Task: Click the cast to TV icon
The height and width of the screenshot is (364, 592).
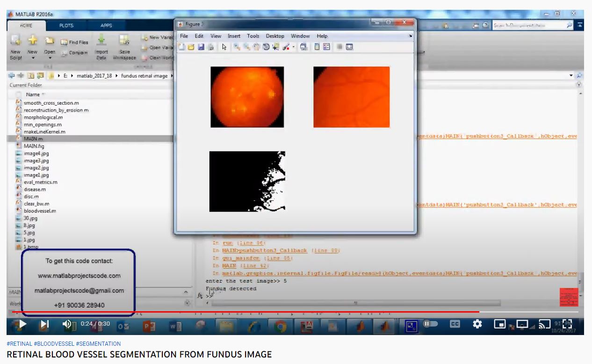Action: (x=544, y=323)
